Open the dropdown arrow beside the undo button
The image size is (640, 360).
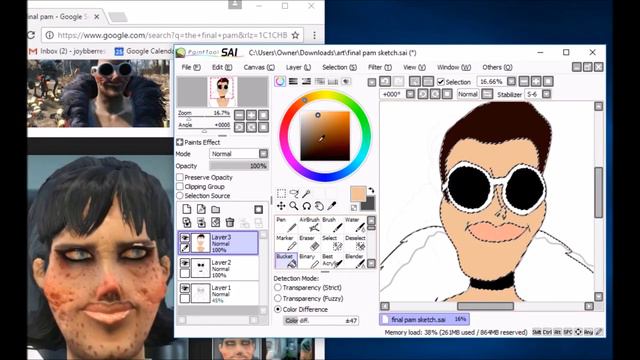pyautogui.click(x=372, y=82)
